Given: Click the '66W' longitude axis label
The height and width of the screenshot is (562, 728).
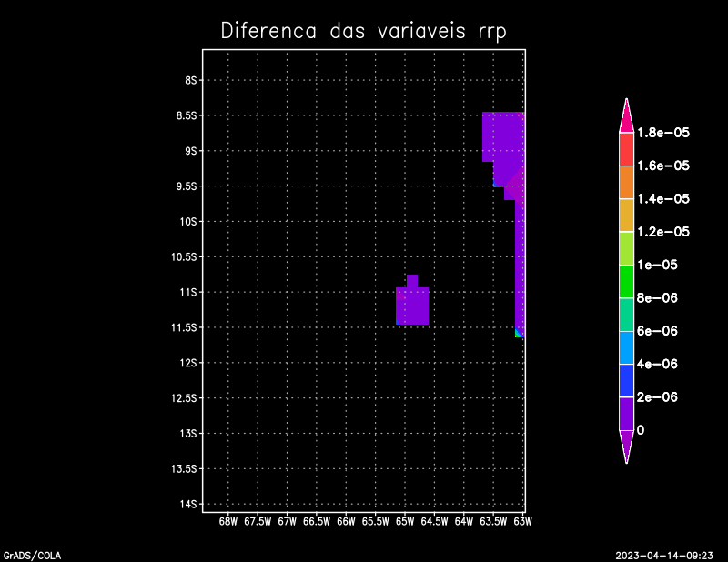Looking at the screenshot, I should (346, 522).
